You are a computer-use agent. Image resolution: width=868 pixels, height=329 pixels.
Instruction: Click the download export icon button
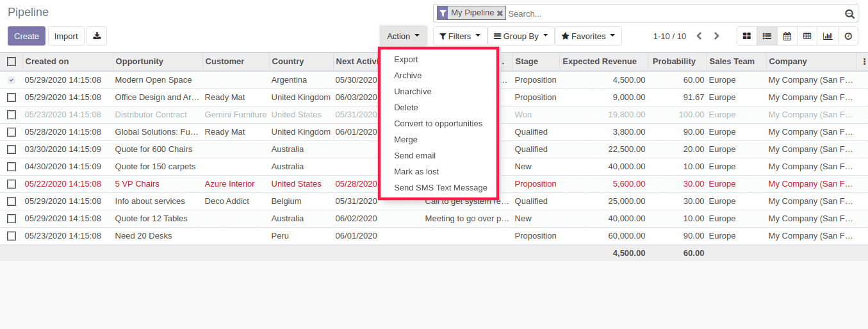pyautogui.click(x=97, y=36)
